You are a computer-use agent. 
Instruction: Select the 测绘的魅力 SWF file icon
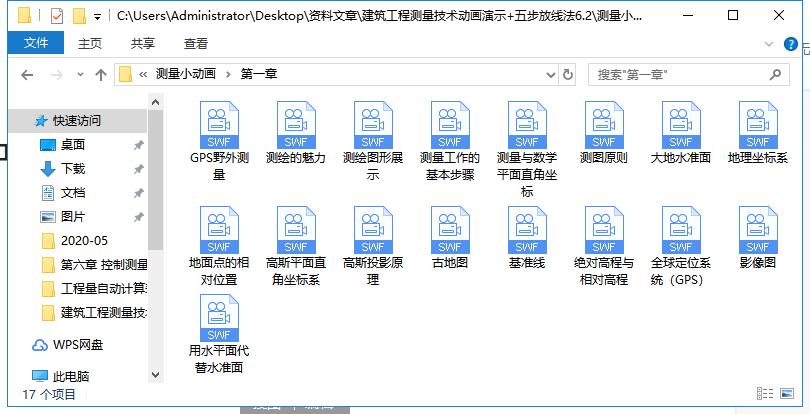coord(296,125)
